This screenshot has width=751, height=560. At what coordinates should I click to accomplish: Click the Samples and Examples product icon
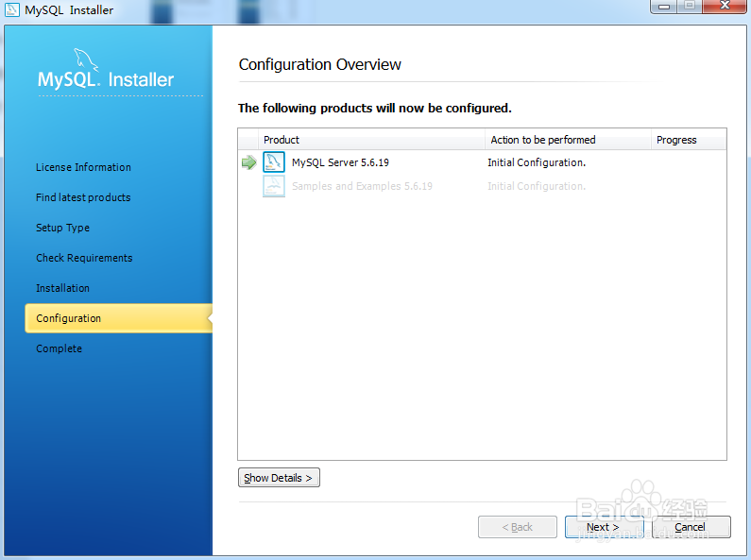(274, 186)
